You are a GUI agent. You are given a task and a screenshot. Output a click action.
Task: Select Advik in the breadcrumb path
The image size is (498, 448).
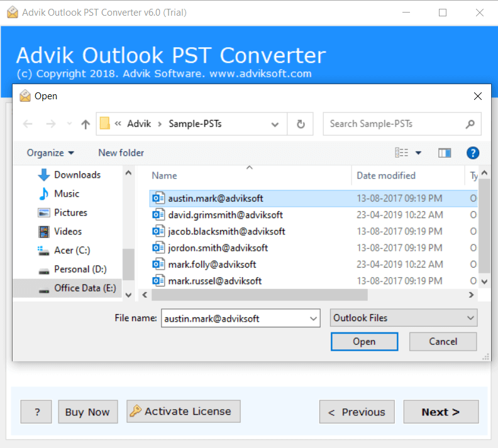click(x=139, y=123)
